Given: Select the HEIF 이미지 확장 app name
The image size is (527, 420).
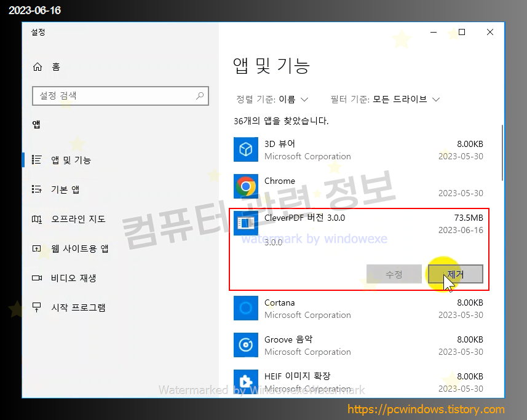Looking at the screenshot, I should point(298,376).
